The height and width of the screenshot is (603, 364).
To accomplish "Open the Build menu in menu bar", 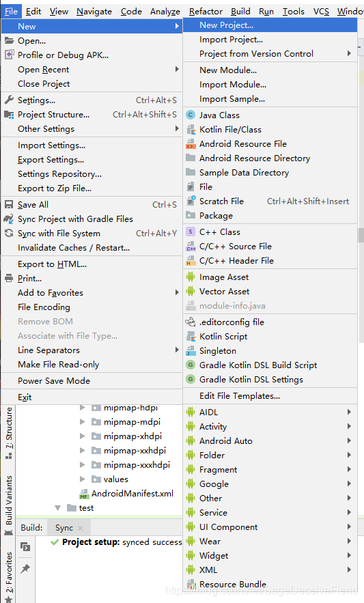I will click(240, 12).
